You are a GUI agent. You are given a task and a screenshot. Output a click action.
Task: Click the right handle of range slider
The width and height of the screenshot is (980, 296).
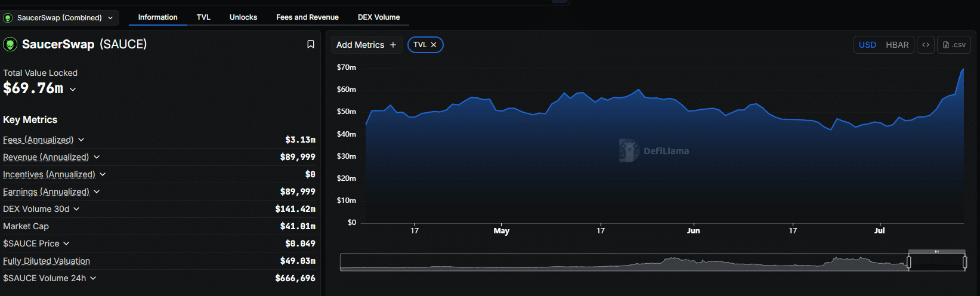[964, 262]
